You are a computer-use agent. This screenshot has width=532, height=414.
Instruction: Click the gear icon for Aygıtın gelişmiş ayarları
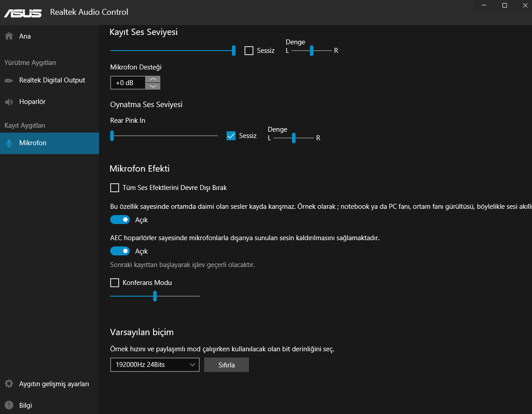(9, 384)
